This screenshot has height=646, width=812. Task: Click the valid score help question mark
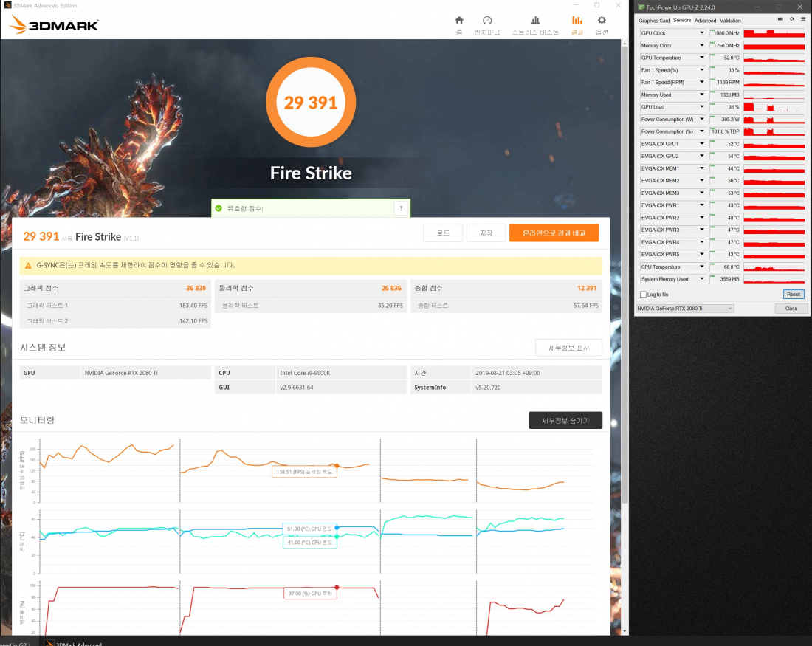pyautogui.click(x=400, y=209)
